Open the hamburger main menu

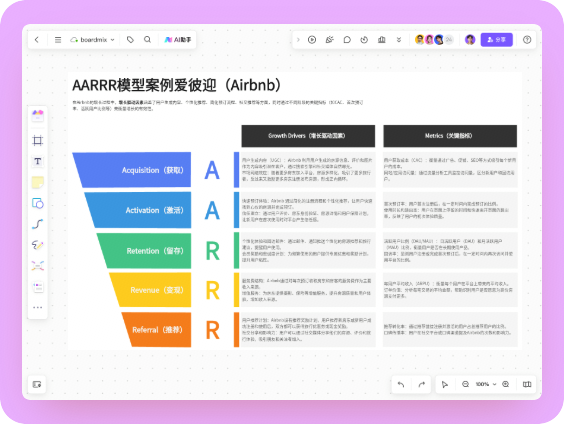(x=58, y=40)
